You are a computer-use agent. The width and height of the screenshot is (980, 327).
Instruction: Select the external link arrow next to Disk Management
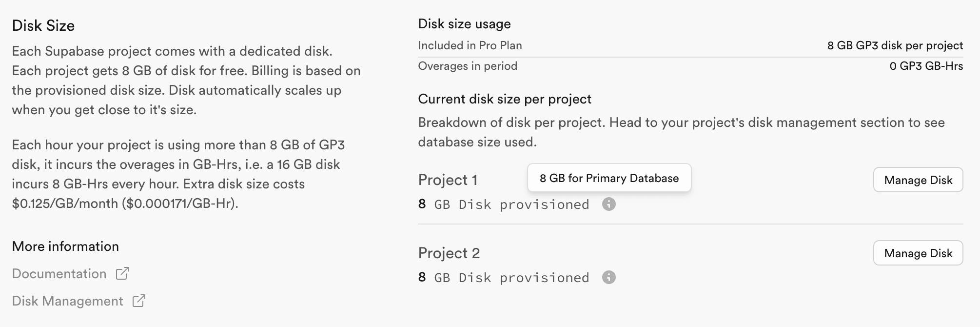[x=139, y=301]
